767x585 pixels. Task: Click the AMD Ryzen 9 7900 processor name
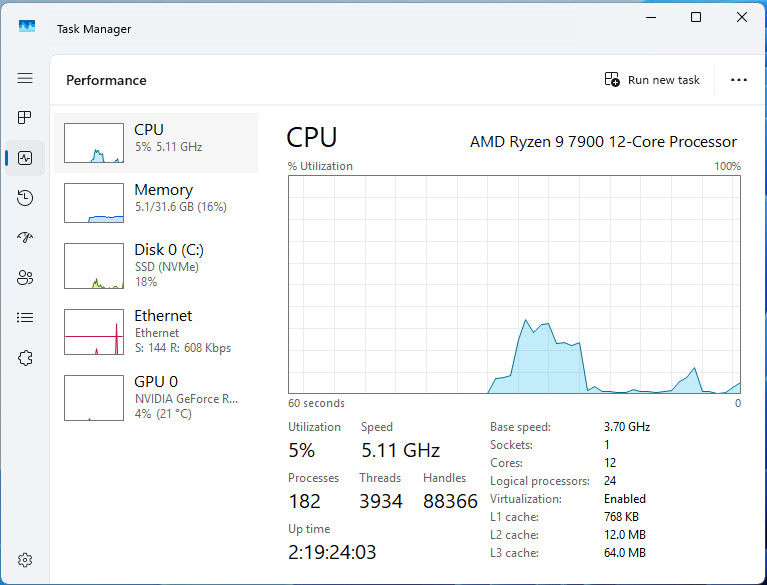pos(603,142)
